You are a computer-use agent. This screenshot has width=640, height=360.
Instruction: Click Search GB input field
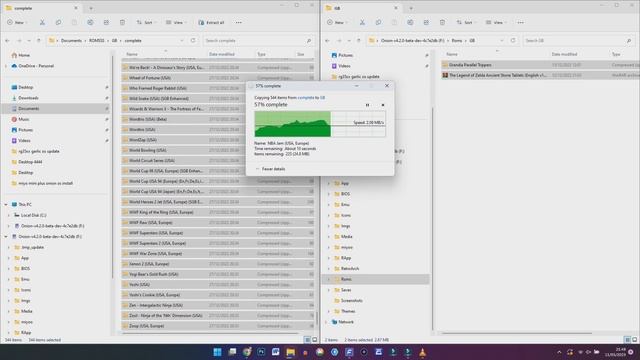(579, 40)
